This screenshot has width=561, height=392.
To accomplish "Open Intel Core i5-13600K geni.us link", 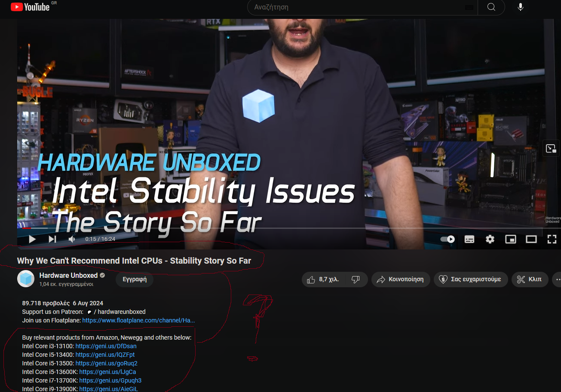I will [107, 372].
